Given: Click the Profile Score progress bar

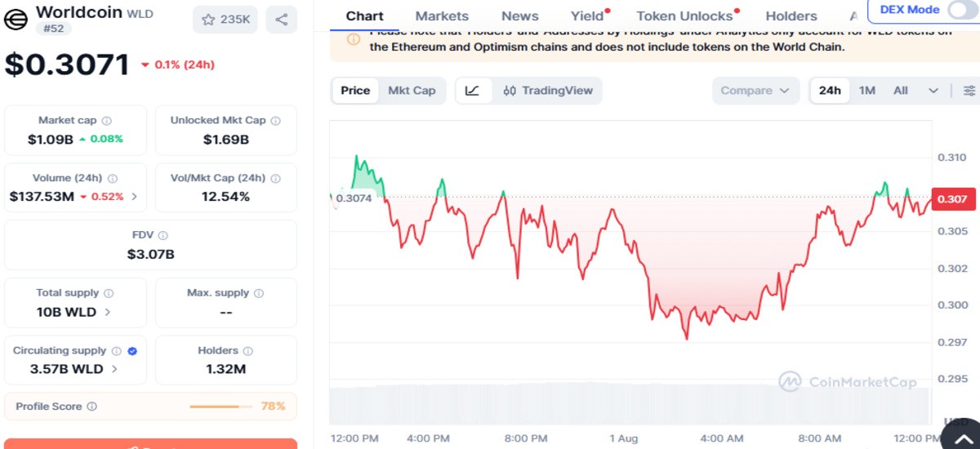Looking at the screenshot, I should [220, 407].
